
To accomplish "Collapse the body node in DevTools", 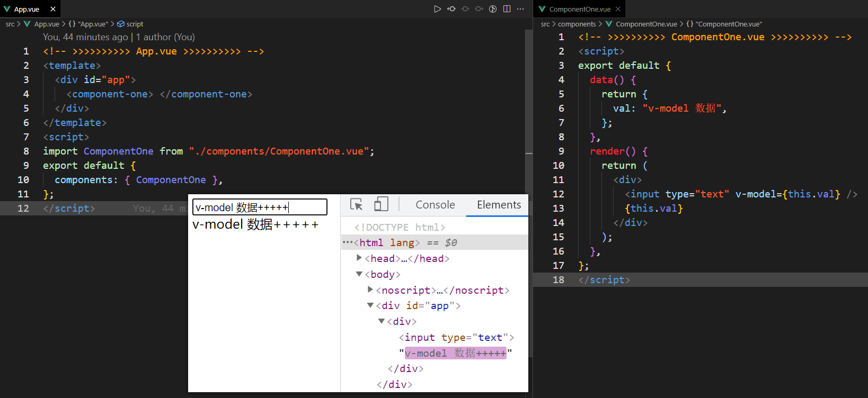I will [359, 274].
